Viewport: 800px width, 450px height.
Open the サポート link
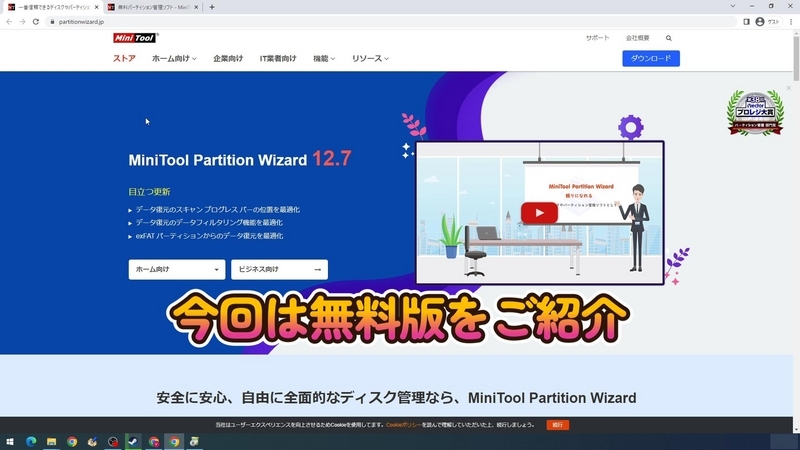tap(597, 38)
